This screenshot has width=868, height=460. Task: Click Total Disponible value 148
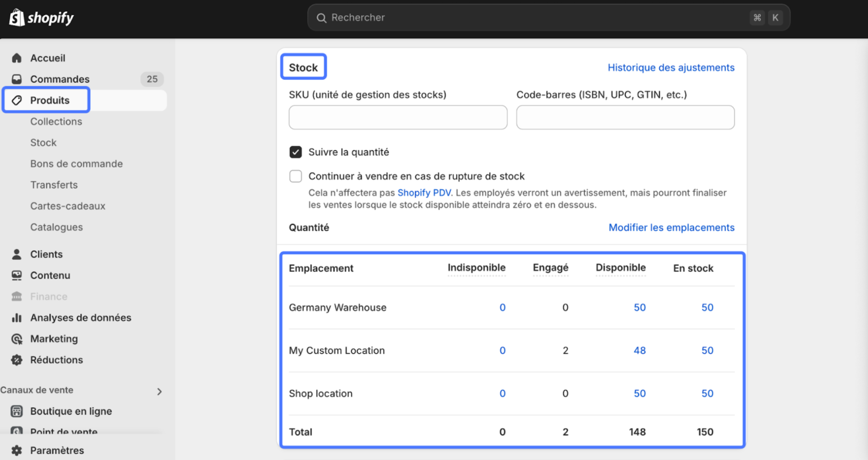click(x=637, y=432)
